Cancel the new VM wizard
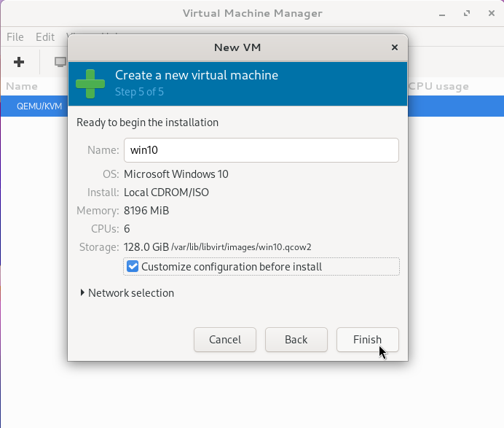The height and width of the screenshot is (428, 504). point(224,340)
